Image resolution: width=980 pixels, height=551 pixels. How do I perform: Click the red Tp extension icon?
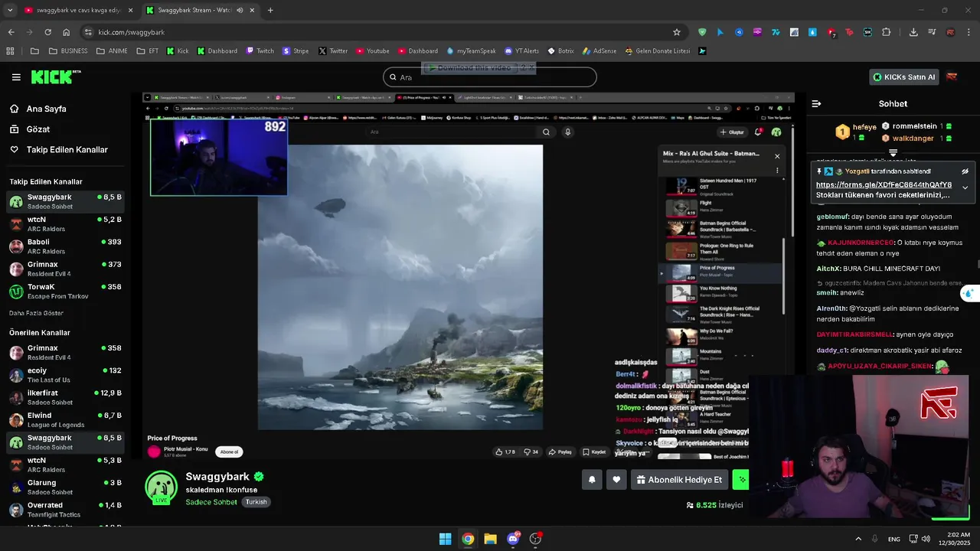point(849,32)
